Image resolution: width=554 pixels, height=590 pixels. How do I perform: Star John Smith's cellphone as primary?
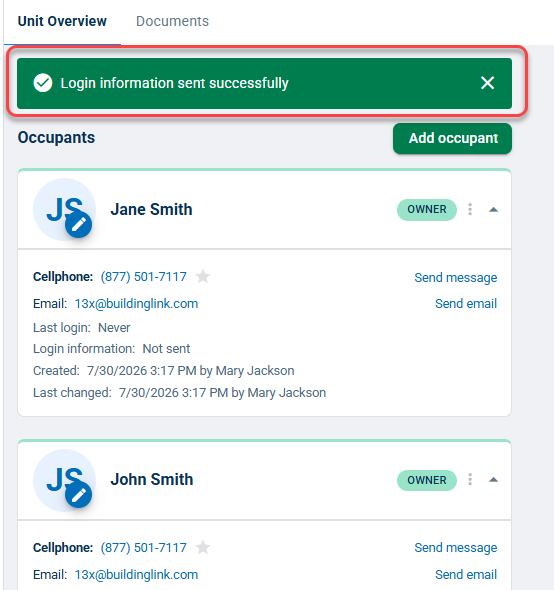203,547
